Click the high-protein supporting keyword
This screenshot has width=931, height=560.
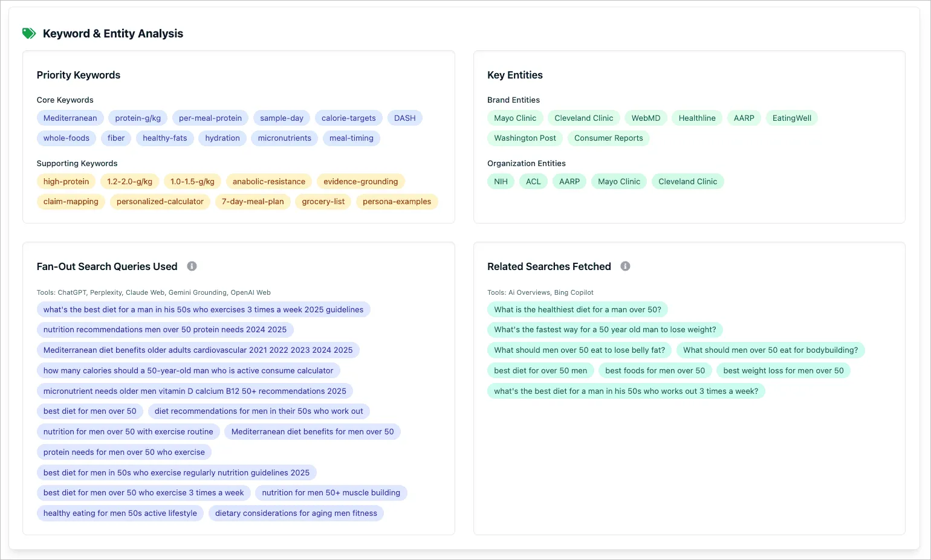coord(66,181)
